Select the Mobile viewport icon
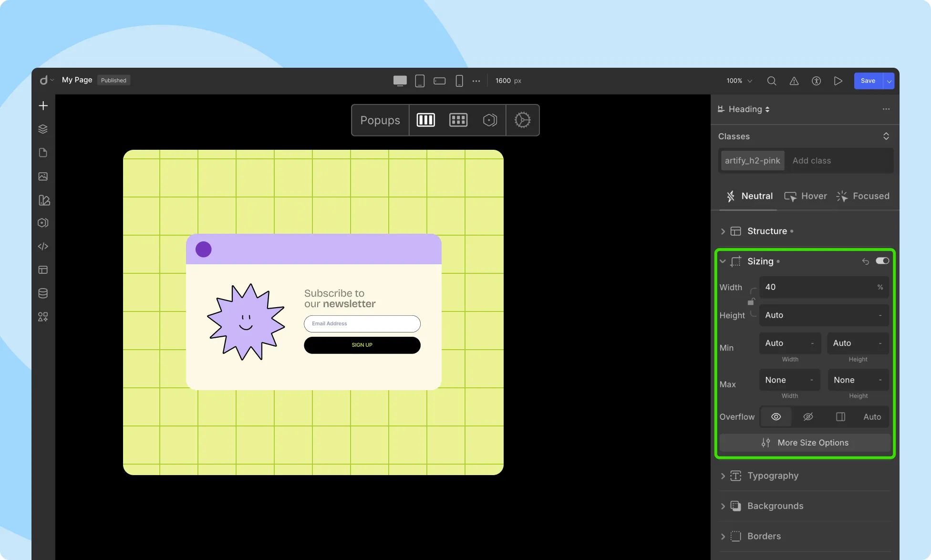This screenshot has width=931, height=560. coord(459,81)
